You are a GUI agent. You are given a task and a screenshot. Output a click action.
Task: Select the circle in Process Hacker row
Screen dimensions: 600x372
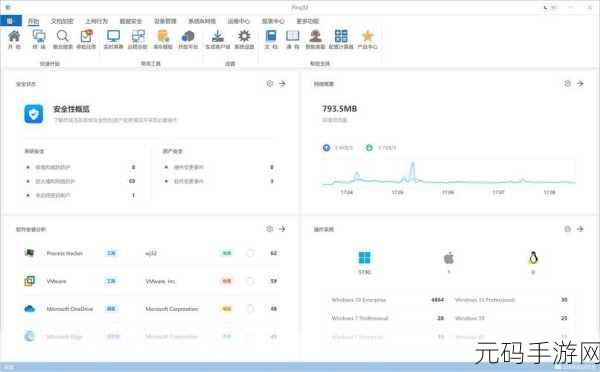pyautogui.click(x=250, y=253)
